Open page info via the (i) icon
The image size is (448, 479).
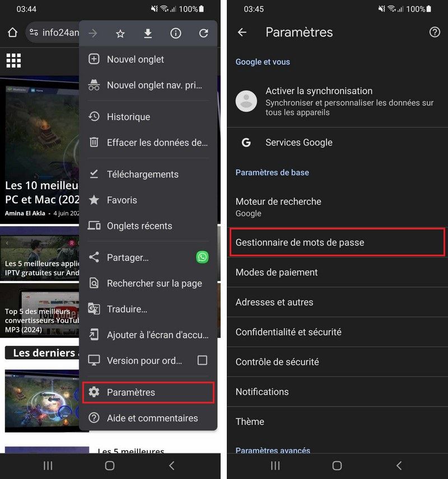(175, 33)
